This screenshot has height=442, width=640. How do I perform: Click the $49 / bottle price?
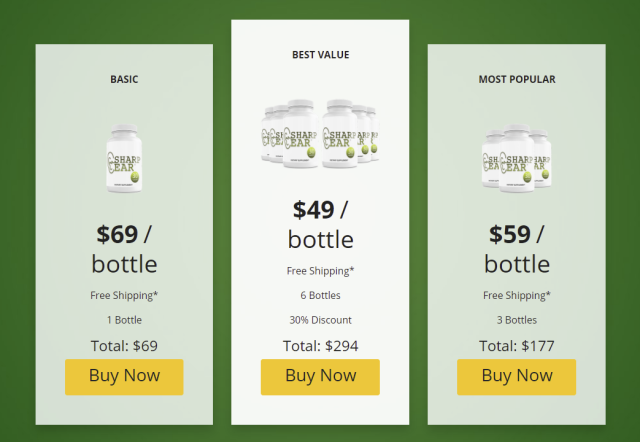click(320, 224)
